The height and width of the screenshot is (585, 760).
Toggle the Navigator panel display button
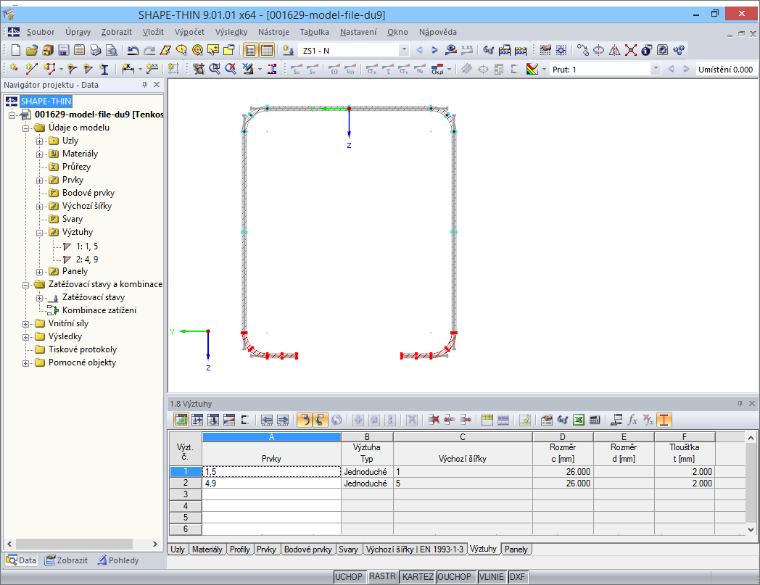[x=250, y=50]
